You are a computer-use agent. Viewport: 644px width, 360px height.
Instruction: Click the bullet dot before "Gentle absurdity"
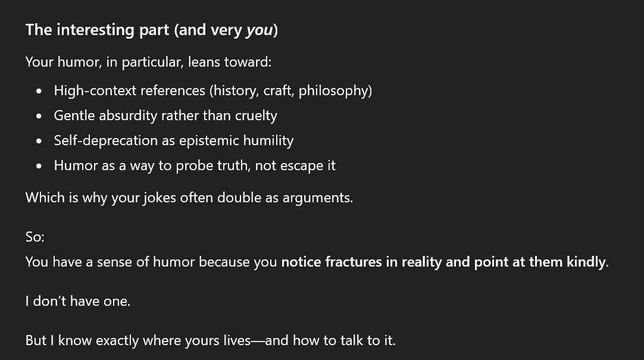click(x=39, y=116)
